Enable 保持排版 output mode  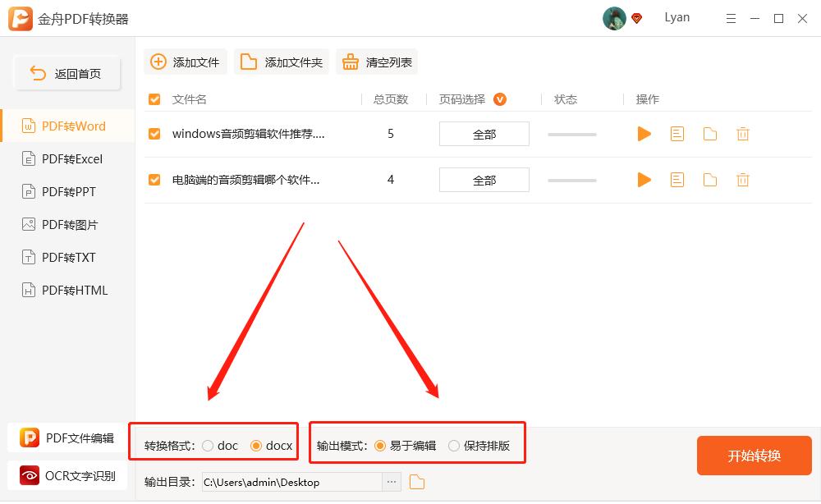click(x=455, y=445)
